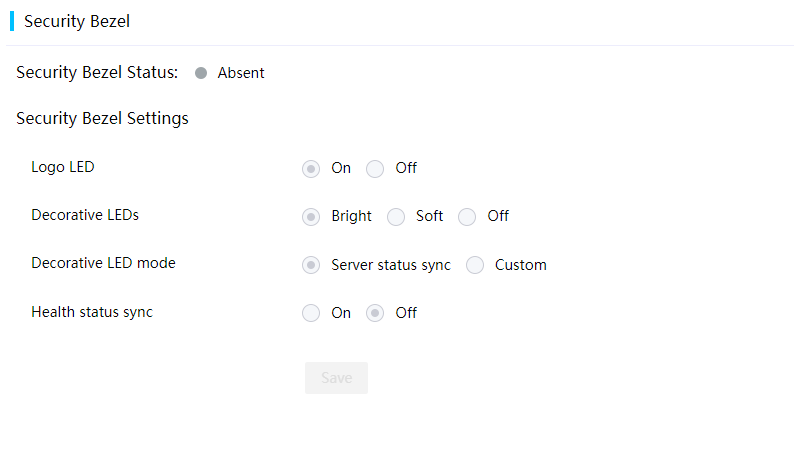
Task: Click the Decorative LED mode label
Action: 103,263
